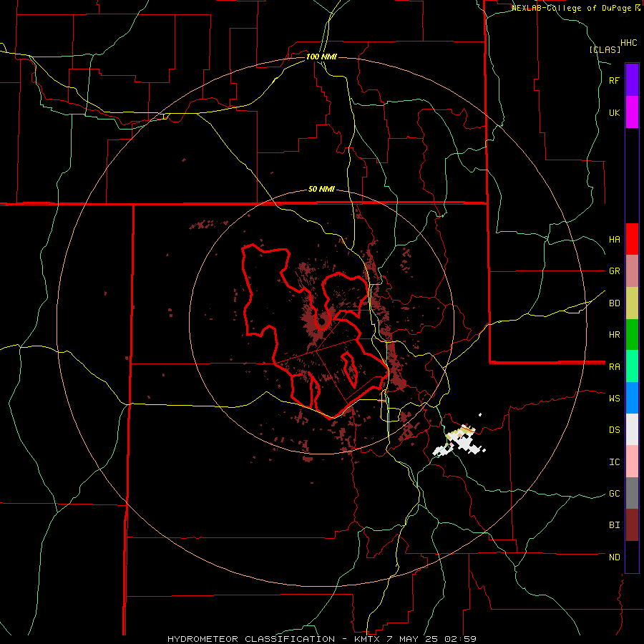Click the GR legend color swatch
The height and width of the screenshot is (644, 644).
pyautogui.click(x=632, y=271)
